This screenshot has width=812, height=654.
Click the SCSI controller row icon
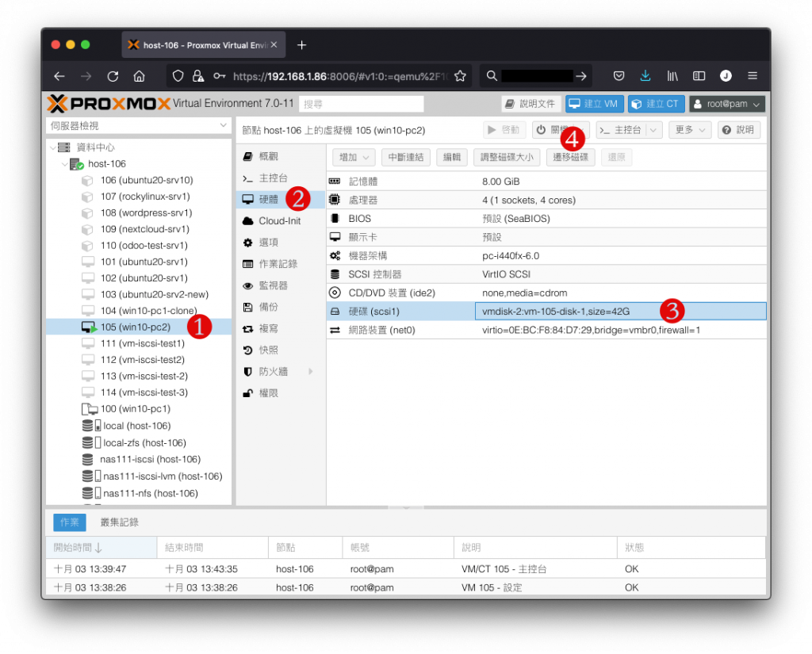[335, 274]
